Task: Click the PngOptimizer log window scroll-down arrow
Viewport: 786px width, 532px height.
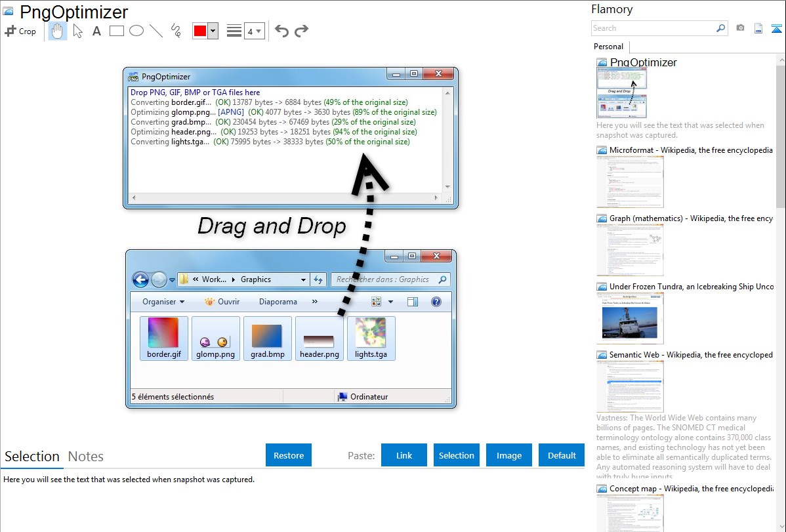Action: [447, 187]
